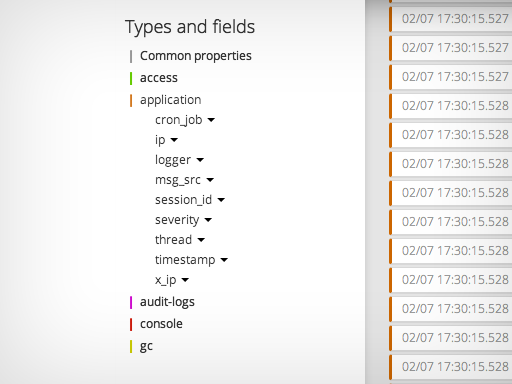Image resolution: width=512 pixels, height=384 pixels.
Task: Open the first 17:30:15.527 log entry
Action: (x=451, y=19)
